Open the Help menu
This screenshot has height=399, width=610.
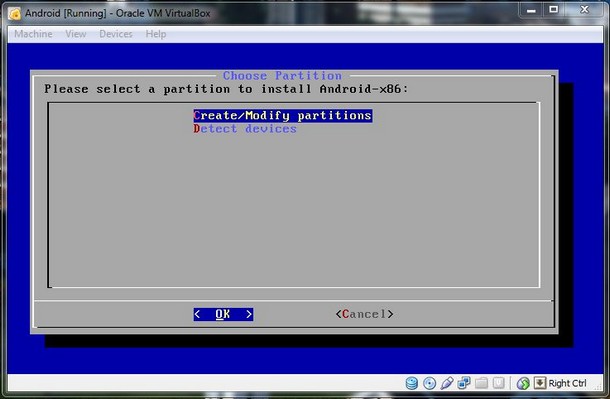[156, 34]
